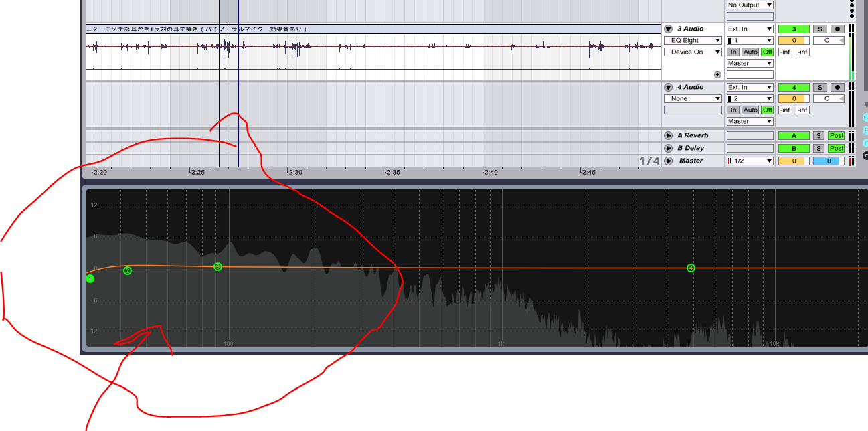Set 3 Audio monitor to In
868x431 pixels.
[733, 52]
